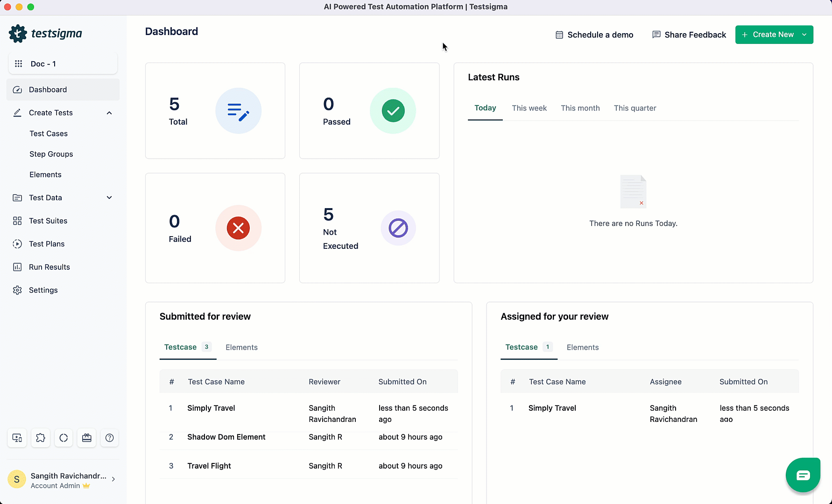The width and height of the screenshot is (832, 504).
Task: Switch Latest Runs to This quarter
Action: point(635,108)
